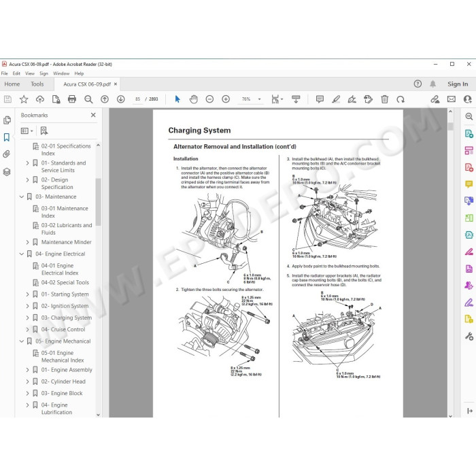476x476 pixels.
Task: Open Layers side panel
Action: coord(7,172)
